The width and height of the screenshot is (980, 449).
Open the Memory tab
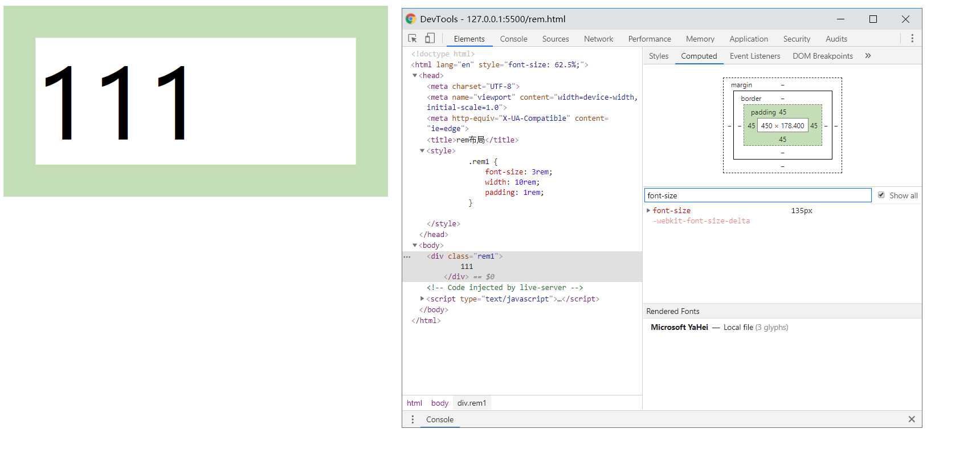[700, 39]
